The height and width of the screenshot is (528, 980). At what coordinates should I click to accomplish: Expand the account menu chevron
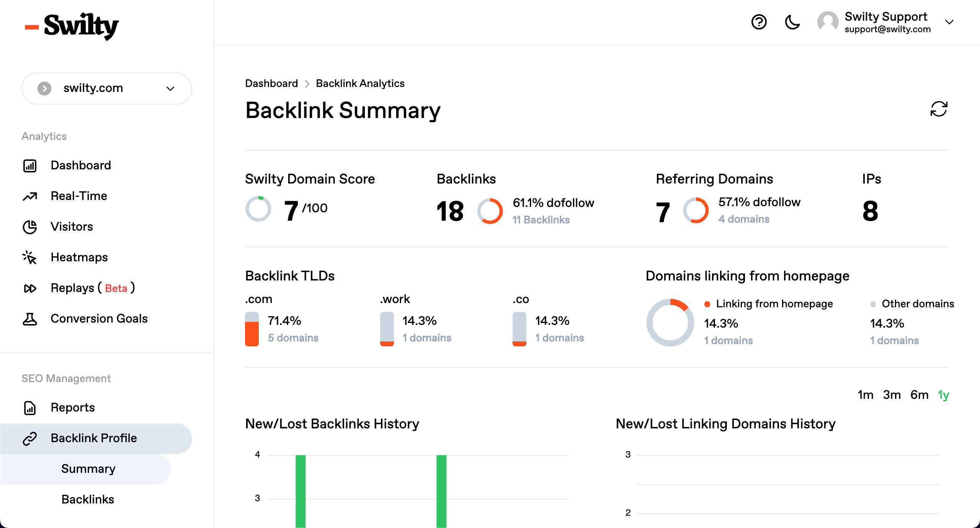pyautogui.click(x=949, y=22)
